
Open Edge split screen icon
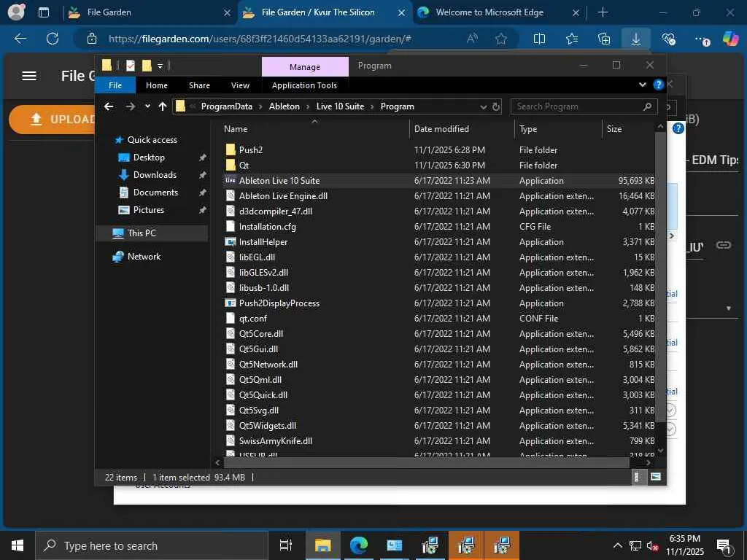pyautogui.click(x=539, y=39)
